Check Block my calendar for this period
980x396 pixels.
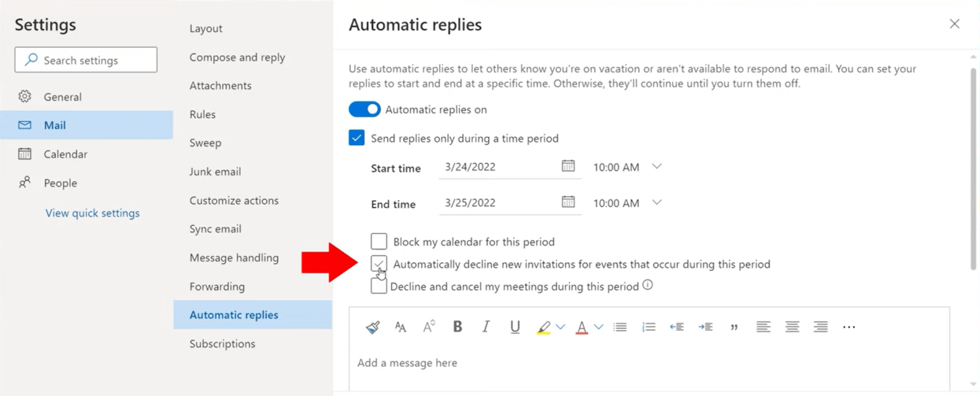[378, 241]
